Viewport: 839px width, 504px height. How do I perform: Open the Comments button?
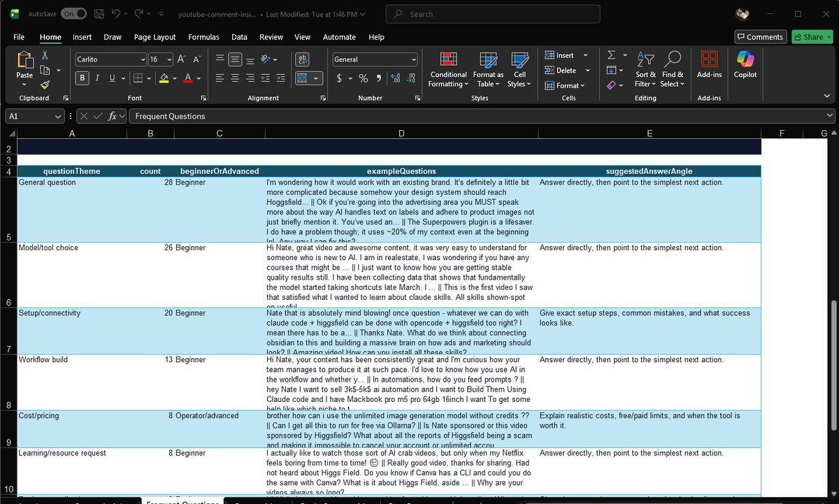point(760,37)
